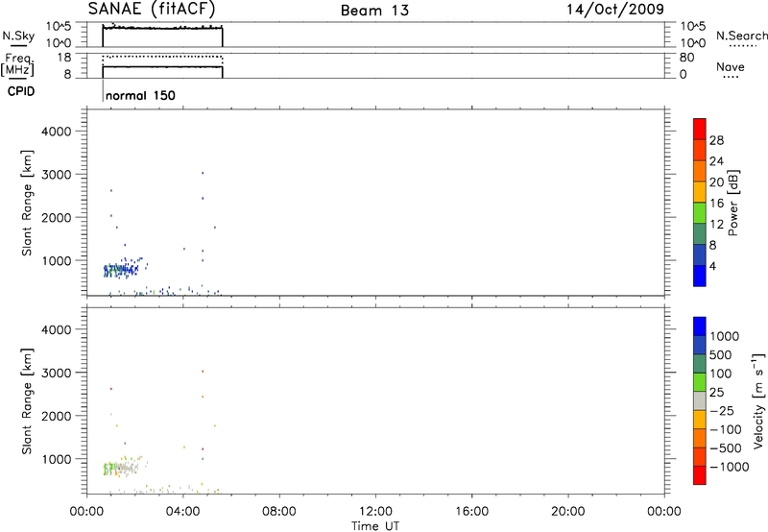Click the Slant Range label of power panel

(27, 203)
